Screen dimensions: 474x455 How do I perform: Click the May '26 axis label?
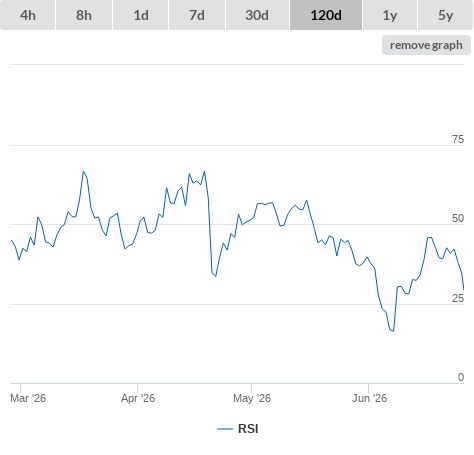pyautogui.click(x=252, y=398)
